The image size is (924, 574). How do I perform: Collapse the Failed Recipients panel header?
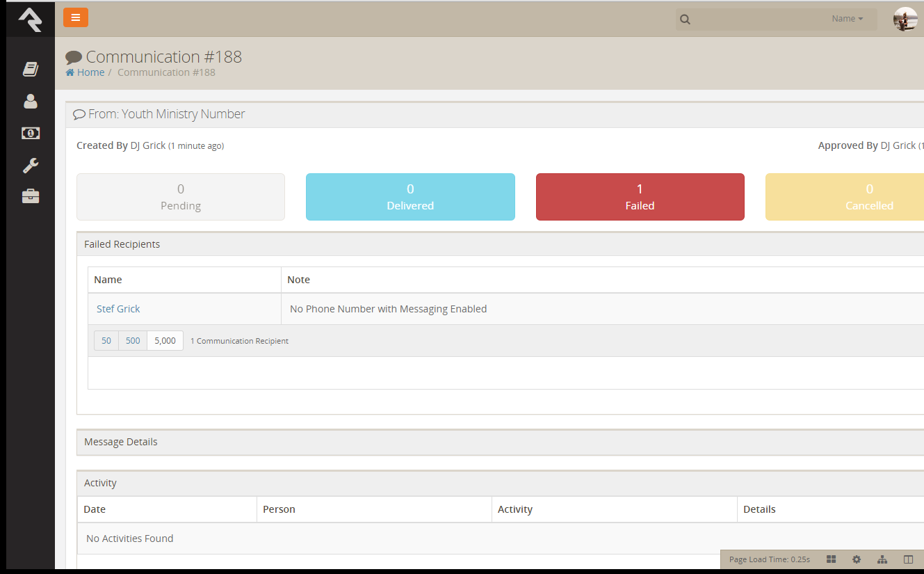coord(500,244)
